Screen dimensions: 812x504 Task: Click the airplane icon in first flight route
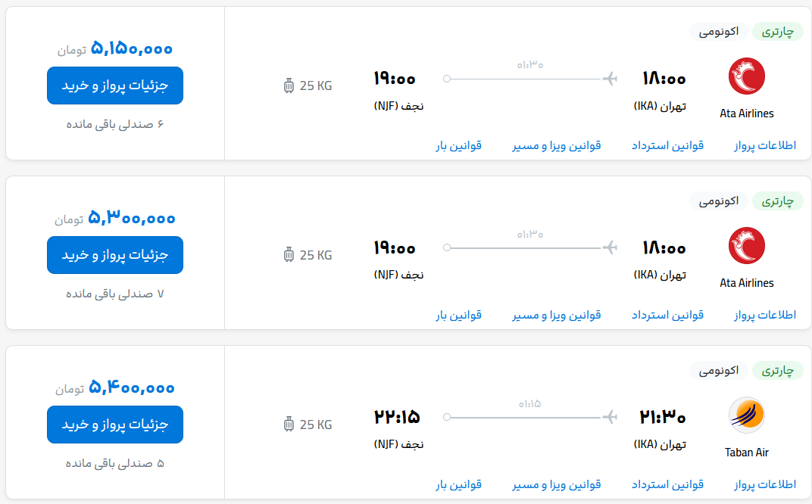click(610, 79)
